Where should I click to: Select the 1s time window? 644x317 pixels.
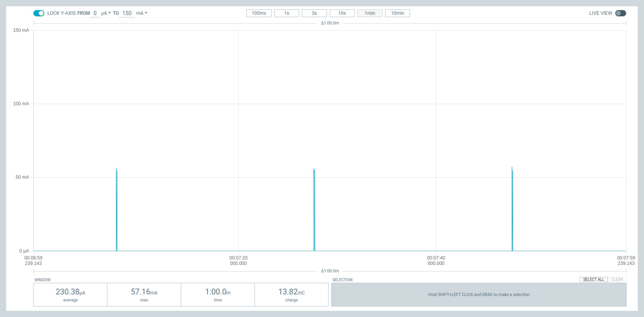tap(286, 13)
